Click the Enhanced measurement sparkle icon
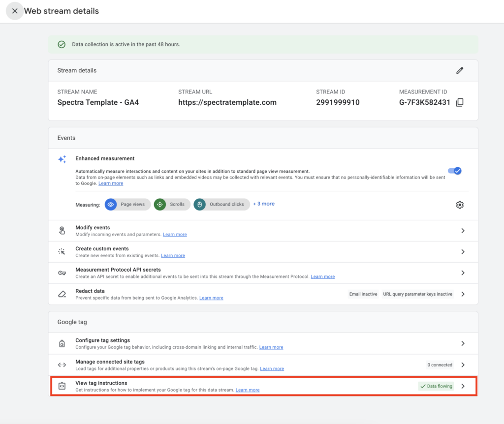Screen dimensions: 504x424 (x=62, y=159)
